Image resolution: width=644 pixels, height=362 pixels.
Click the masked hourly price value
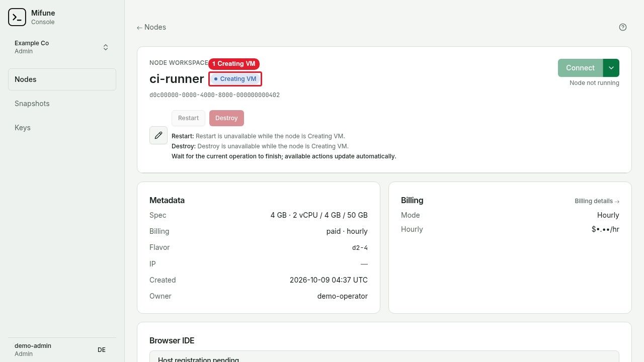click(605, 229)
